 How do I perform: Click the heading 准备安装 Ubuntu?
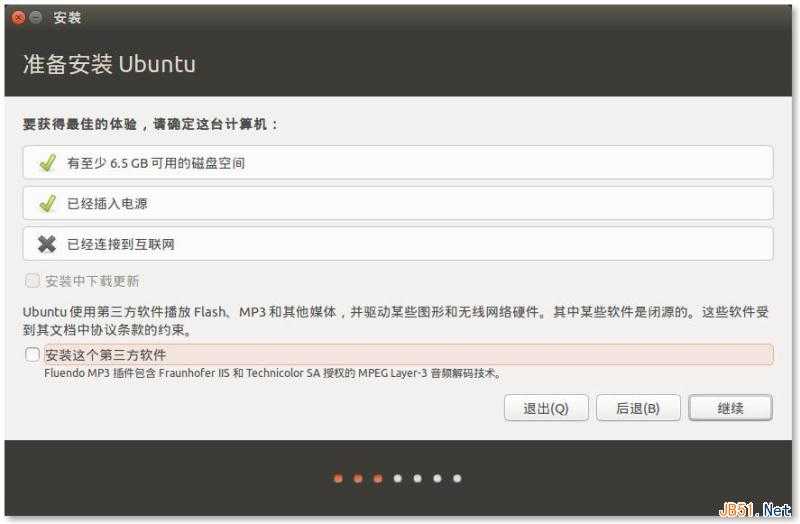click(x=109, y=64)
